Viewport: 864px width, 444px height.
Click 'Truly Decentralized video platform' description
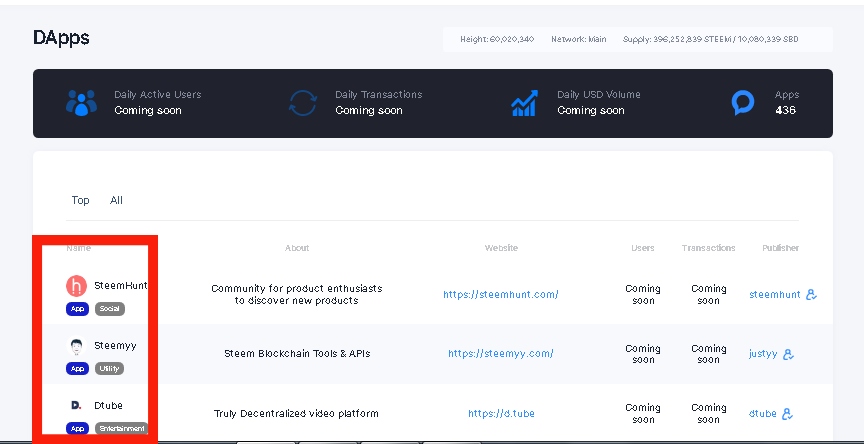(x=296, y=414)
